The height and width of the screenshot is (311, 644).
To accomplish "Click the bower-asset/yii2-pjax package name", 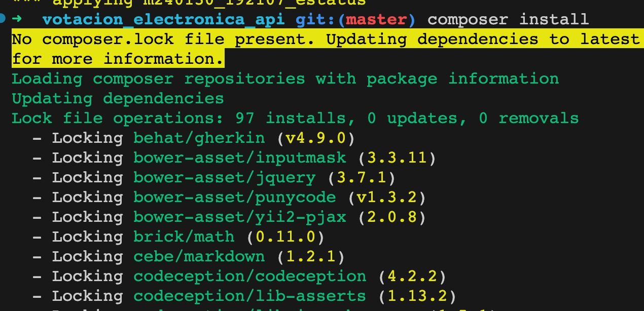I will pyautogui.click(x=239, y=217).
